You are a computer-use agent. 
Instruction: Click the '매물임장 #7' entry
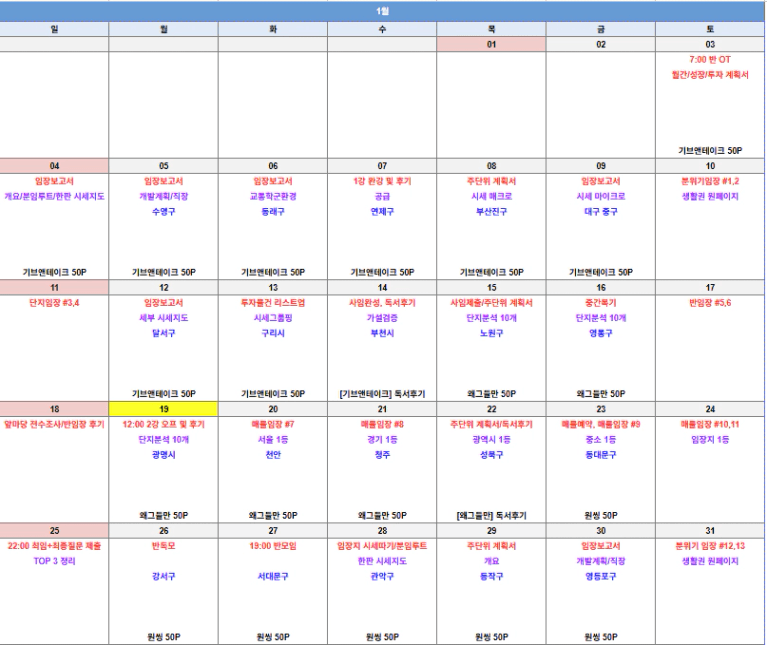coord(273,424)
